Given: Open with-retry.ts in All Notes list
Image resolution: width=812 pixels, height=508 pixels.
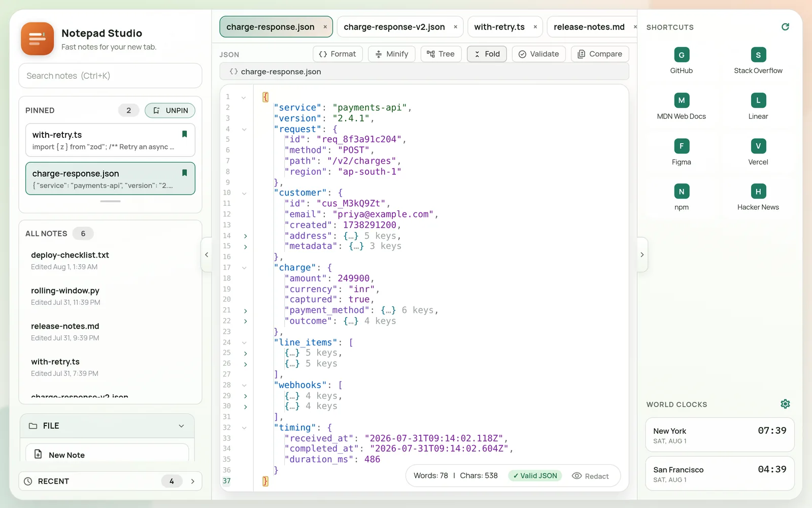Looking at the screenshot, I should coord(110,367).
